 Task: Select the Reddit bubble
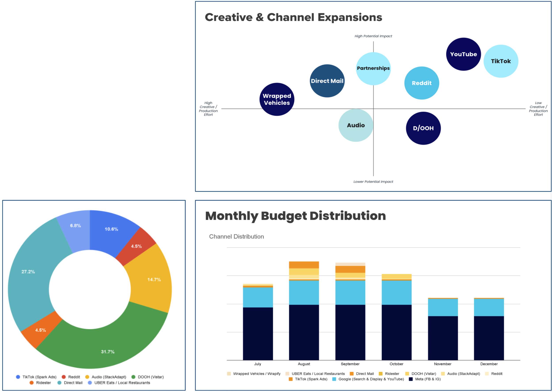pyautogui.click(x=421, y=83)
